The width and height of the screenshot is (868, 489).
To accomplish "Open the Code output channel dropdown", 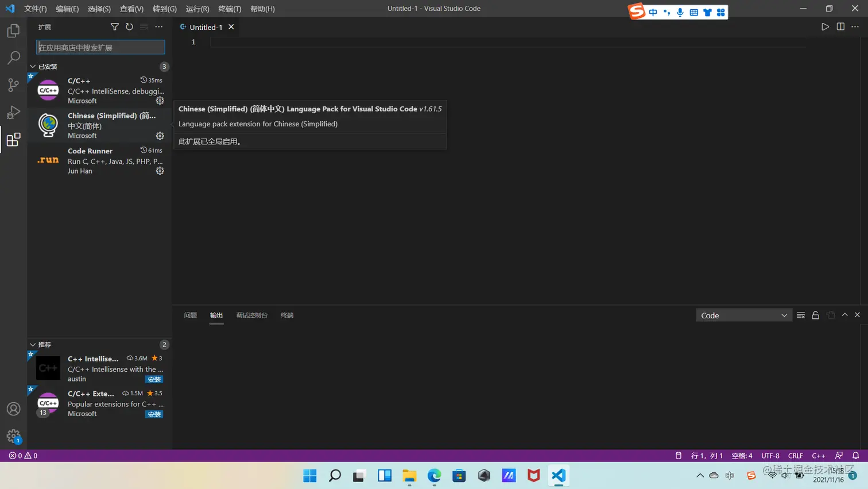I will (x=744, y=315).
